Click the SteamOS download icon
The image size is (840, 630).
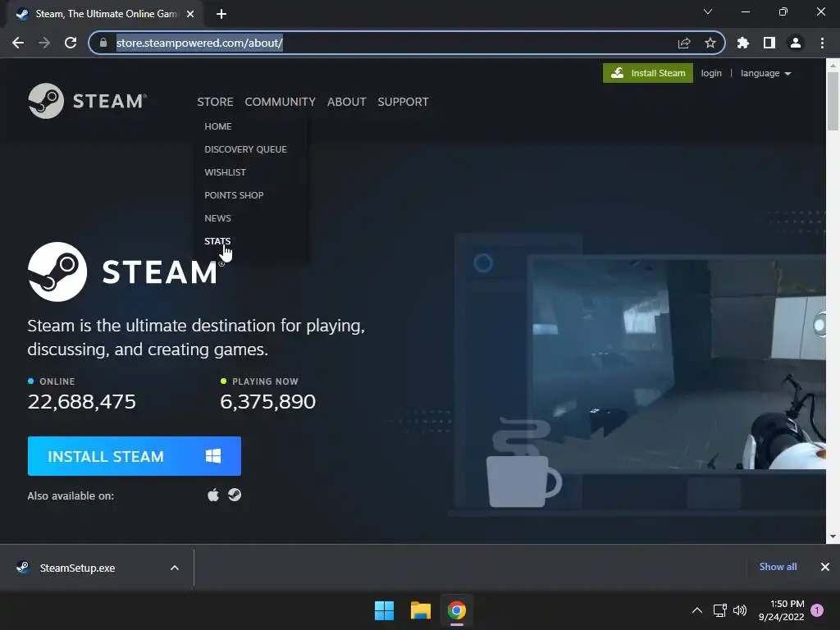coord(235,495)
